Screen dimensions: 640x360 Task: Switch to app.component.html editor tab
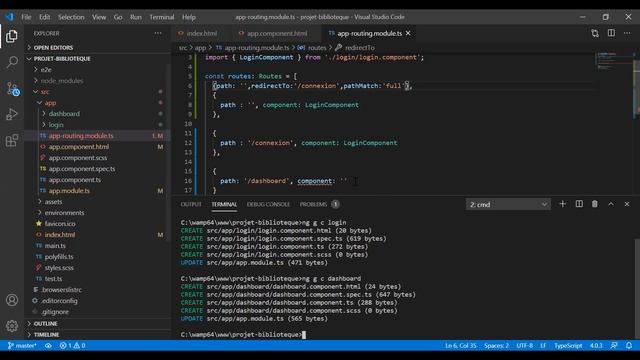tap(277, 33)
